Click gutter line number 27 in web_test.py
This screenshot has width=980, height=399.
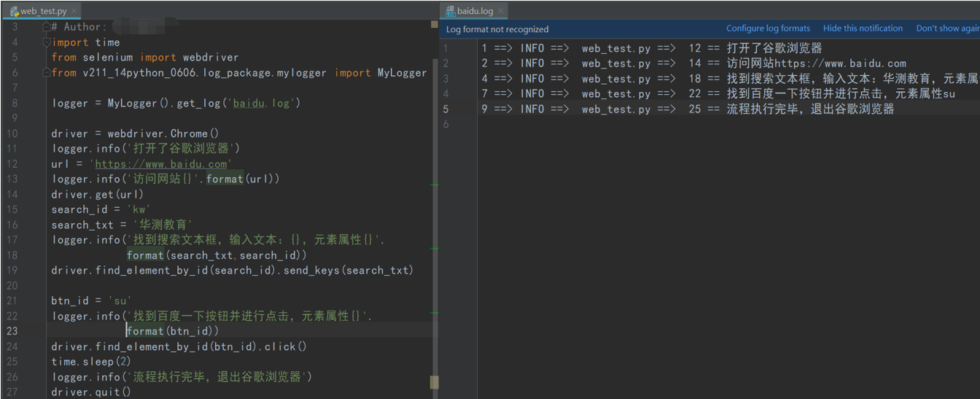click(12, 392)
